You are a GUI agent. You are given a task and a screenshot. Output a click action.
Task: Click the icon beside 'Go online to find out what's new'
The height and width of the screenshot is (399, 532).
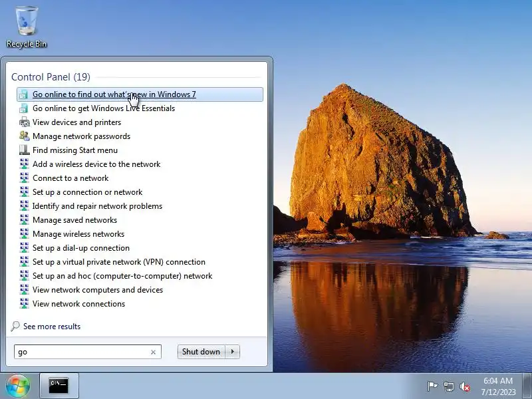(x=24, y=94)
